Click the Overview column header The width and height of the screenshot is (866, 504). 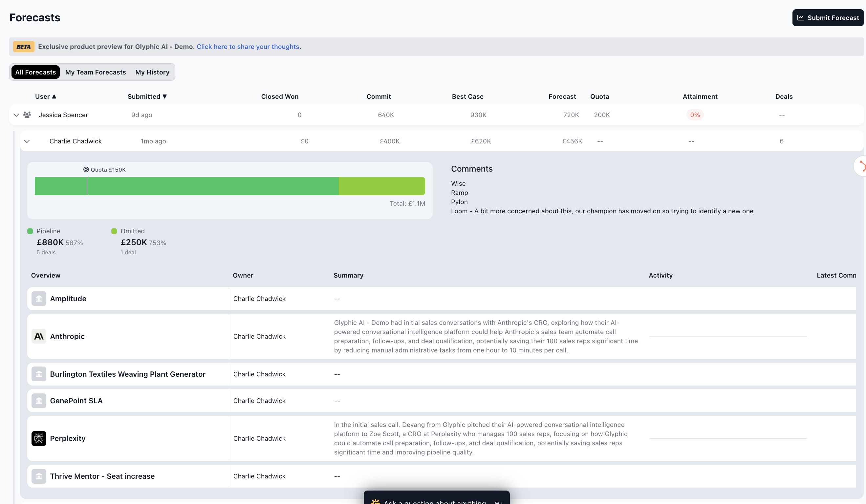pyautogui.click(x=46, y=276)
